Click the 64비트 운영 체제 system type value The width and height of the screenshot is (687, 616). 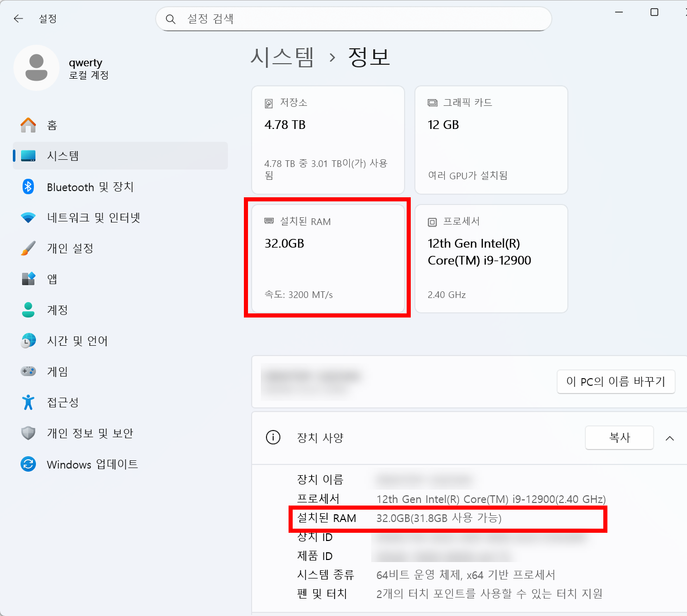pos(466,575)
